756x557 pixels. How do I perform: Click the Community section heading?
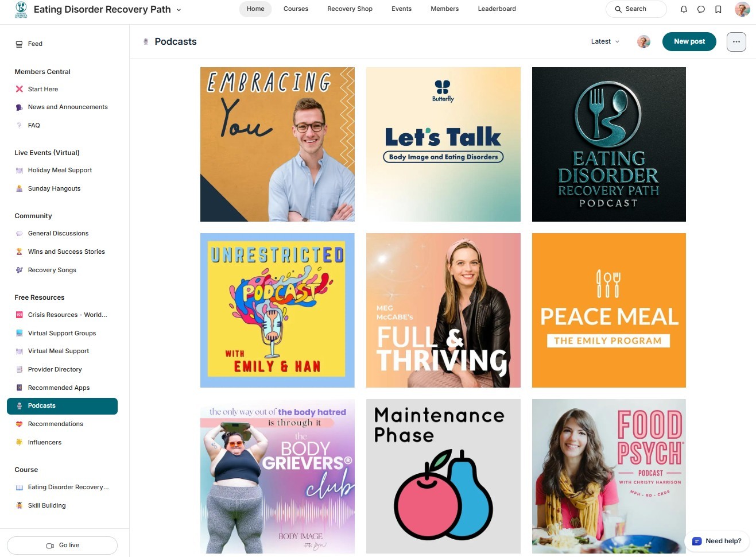coord(33,216)
